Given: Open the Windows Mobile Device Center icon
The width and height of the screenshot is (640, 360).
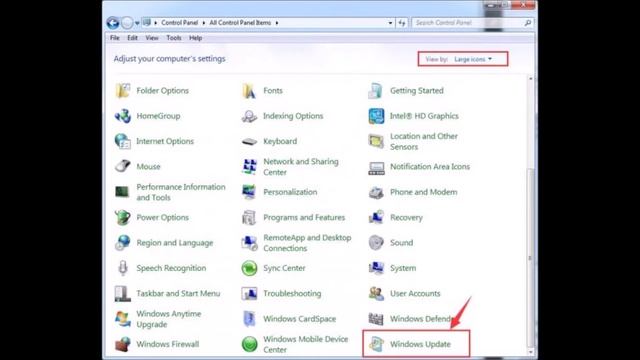Looking at the screenshot, I should tap(249, 344).
